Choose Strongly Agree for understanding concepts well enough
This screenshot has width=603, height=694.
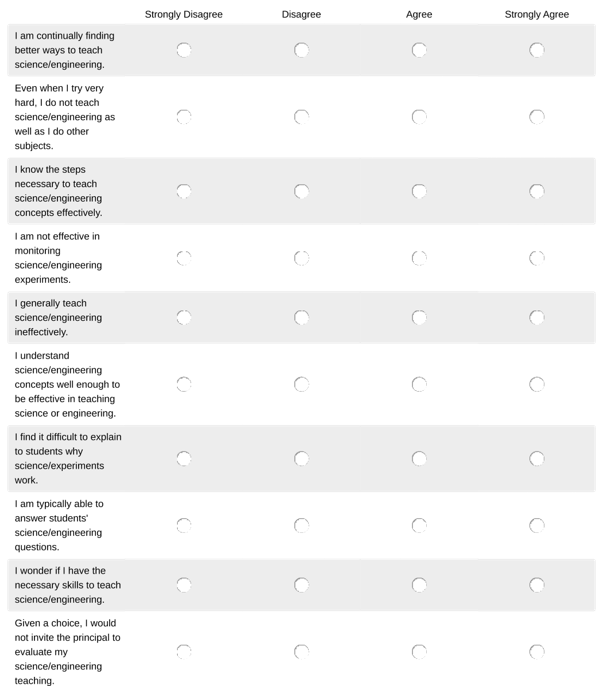point(537,384)
